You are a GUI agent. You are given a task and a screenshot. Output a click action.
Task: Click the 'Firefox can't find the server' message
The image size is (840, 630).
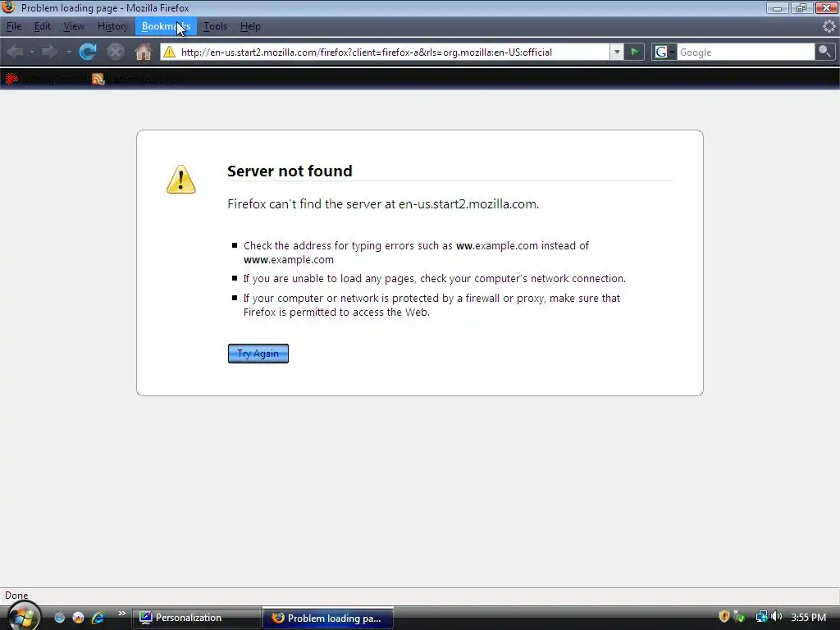click(383, 204)
